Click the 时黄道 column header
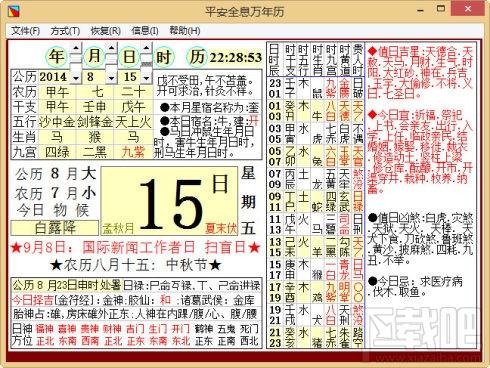Screen dimensions: 490x368 point(344,60)
